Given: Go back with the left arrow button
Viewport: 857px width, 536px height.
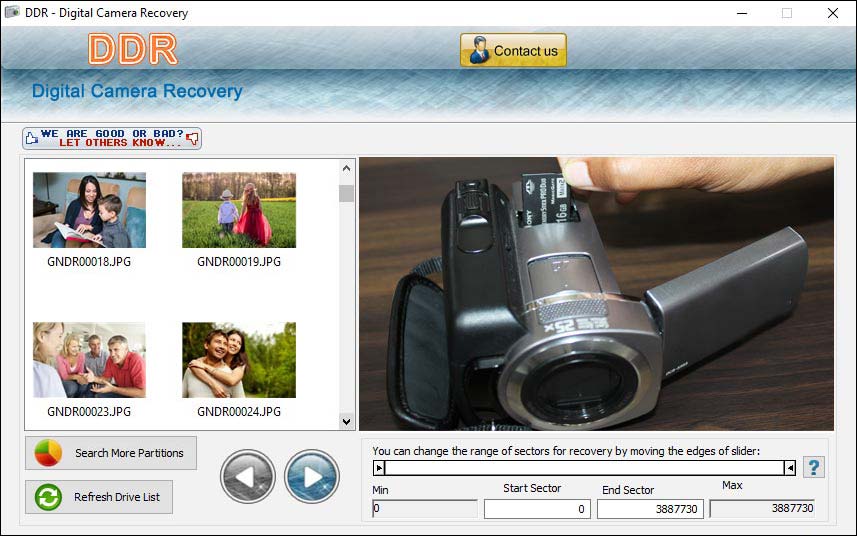Looking at the screenshot, I should click(x=248, y=477).
